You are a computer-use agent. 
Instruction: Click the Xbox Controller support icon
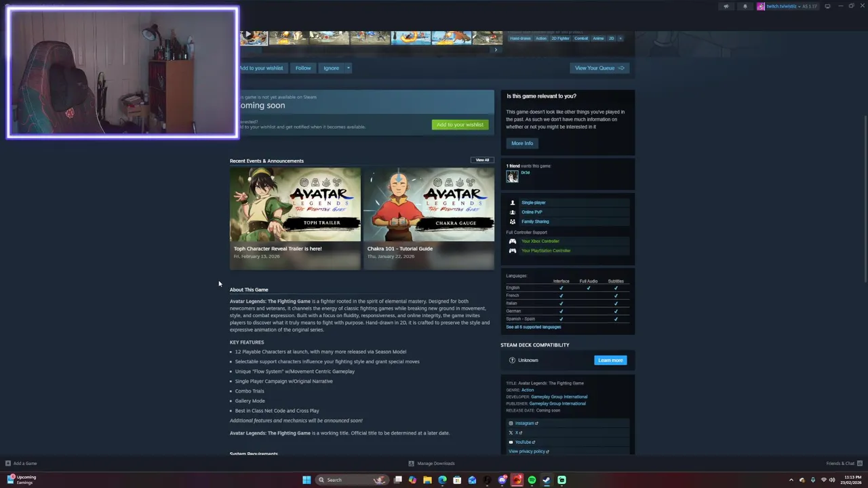513,241
